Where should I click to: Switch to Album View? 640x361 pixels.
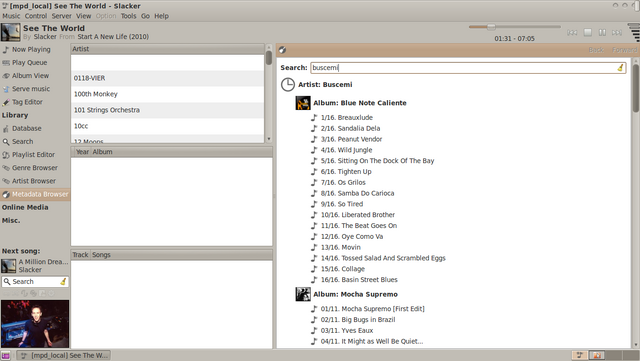pos(30,76)
